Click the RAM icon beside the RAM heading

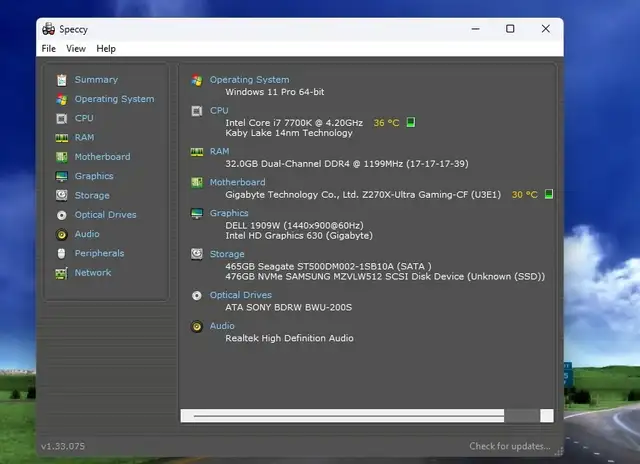coord(197,152)
